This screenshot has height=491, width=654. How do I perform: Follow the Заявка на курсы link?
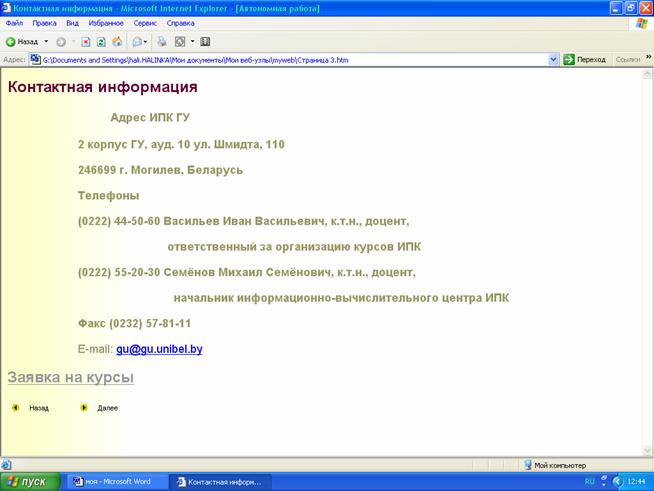(x=70, y=378)
